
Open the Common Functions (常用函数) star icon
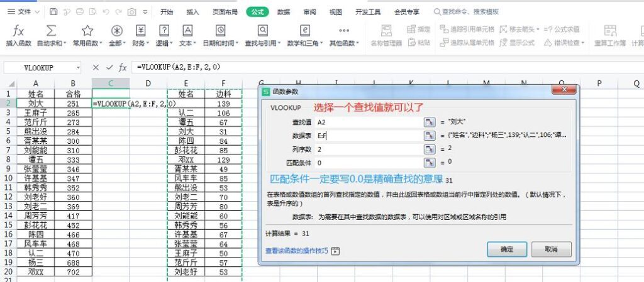[x=87, y=31]
